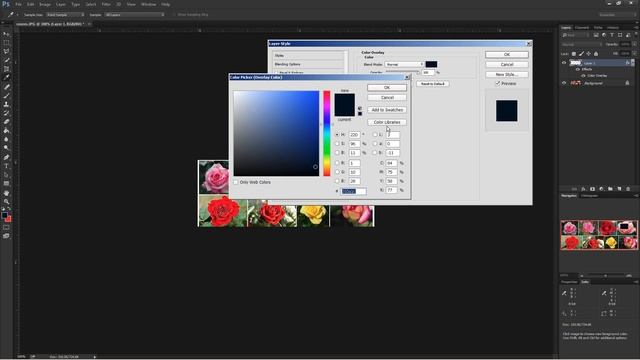The image size is (640, 360).
Task: Click the Lock position icon
Action: 589,53
